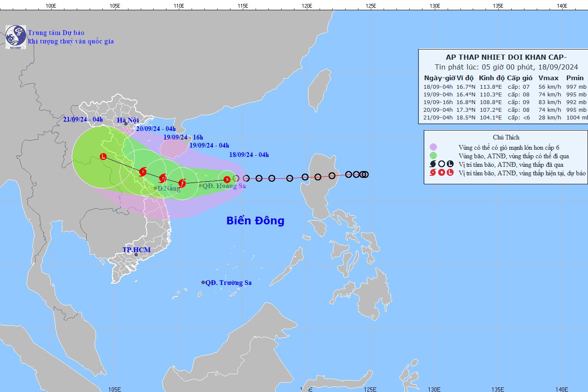This screenshot has height=392, width=588.
Task: Click the 'Tin phát lúc: 05 giờ 00 phút' line
Action: 484,67
